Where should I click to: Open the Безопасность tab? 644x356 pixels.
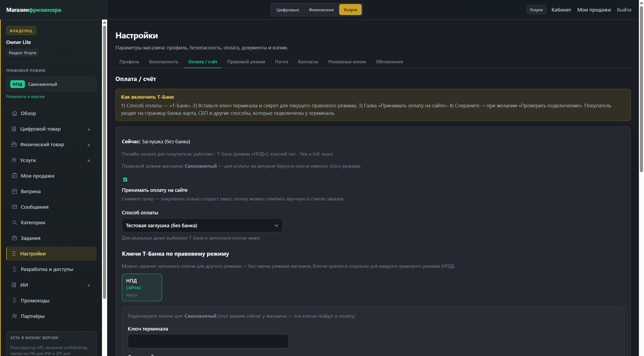click(x=164, y=62)
